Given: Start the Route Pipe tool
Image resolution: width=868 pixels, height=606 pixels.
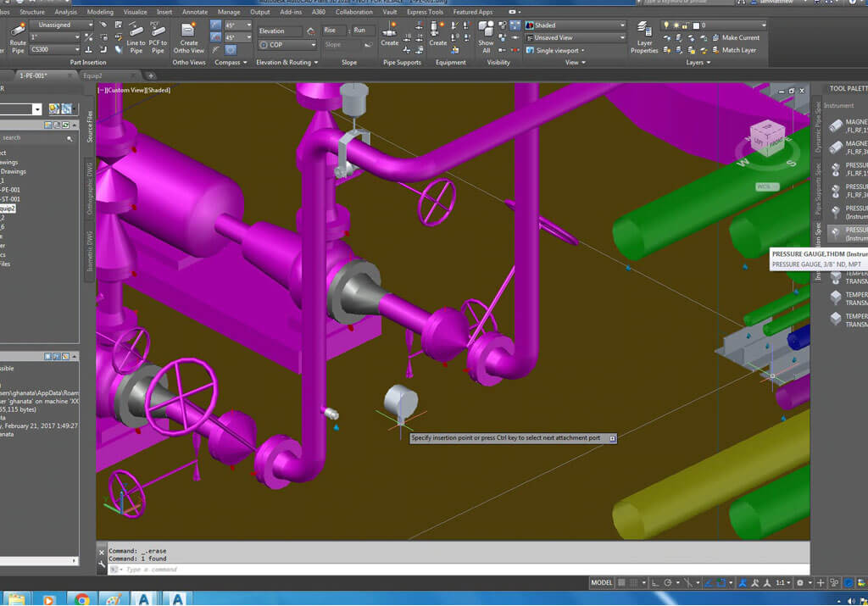Looking at the screenshot, I should click(18, 37).
